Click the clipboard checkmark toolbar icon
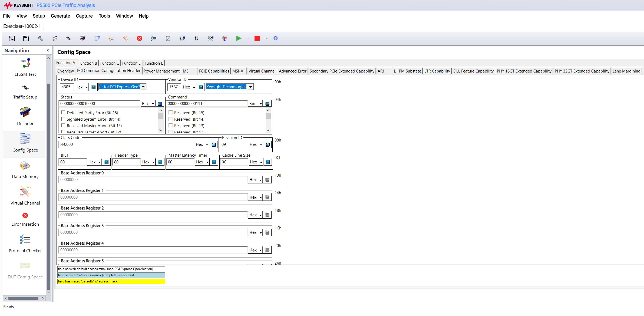The image size is (644, 316). 168,38
